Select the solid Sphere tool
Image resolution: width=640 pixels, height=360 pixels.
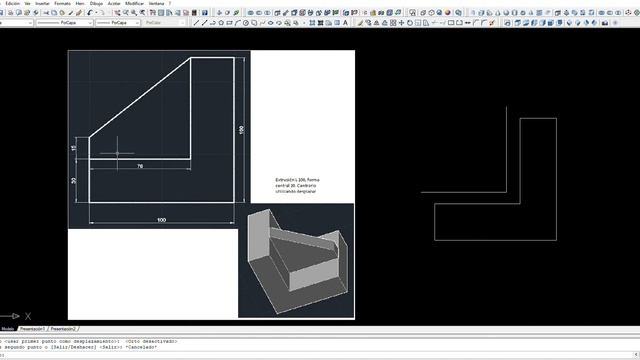pos(506,13)
